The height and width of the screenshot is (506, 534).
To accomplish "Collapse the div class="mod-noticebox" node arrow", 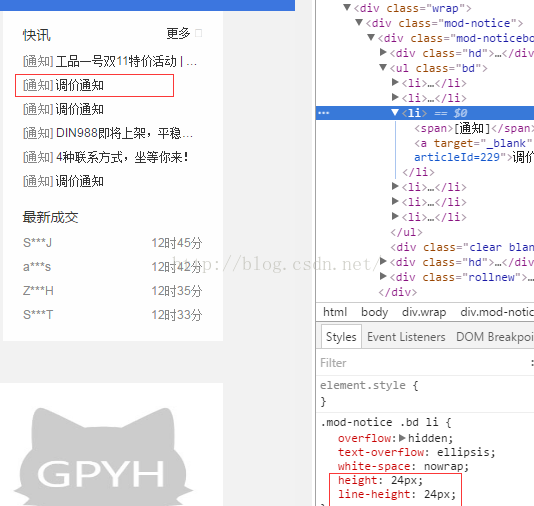I will pos(371,37).
